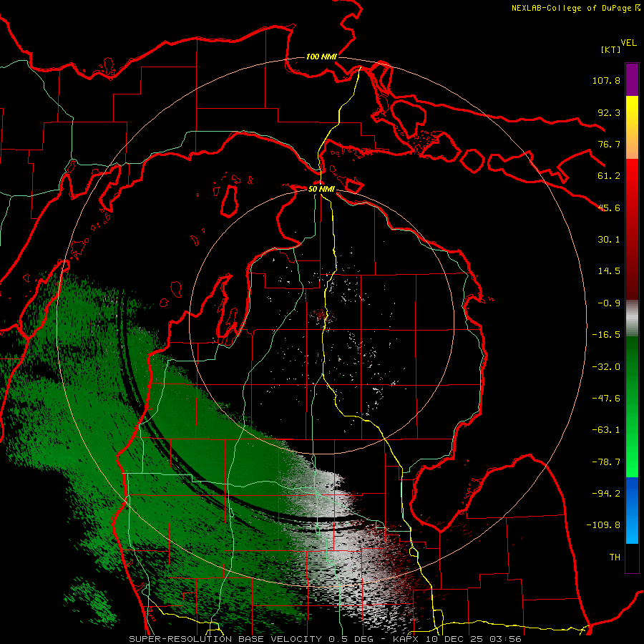
Task: Pick the purple band of the velocity scale
Action: (632, 79)
